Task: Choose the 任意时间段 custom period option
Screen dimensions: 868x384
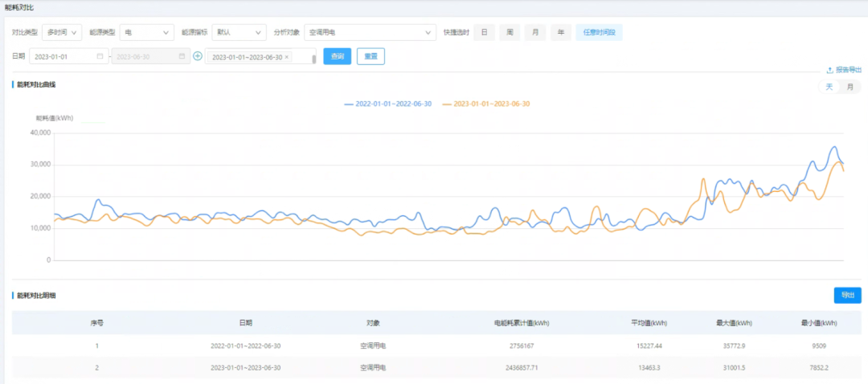Action: click(598, 32)
